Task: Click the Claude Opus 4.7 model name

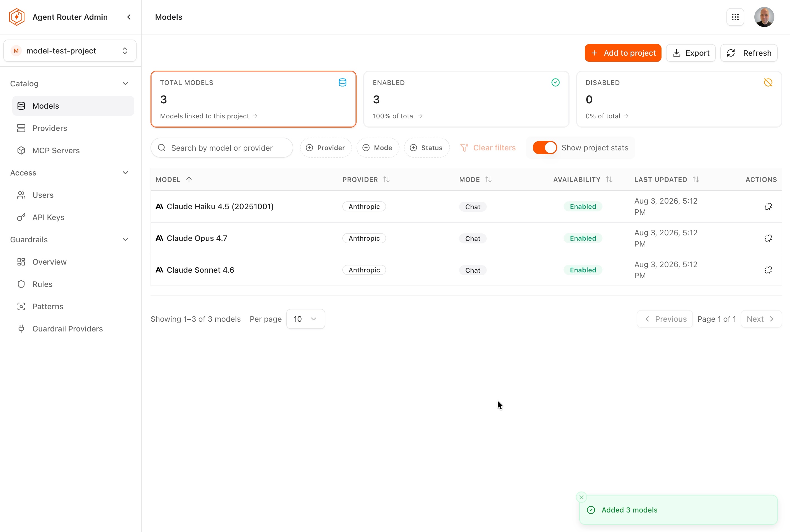Action: 197,238
